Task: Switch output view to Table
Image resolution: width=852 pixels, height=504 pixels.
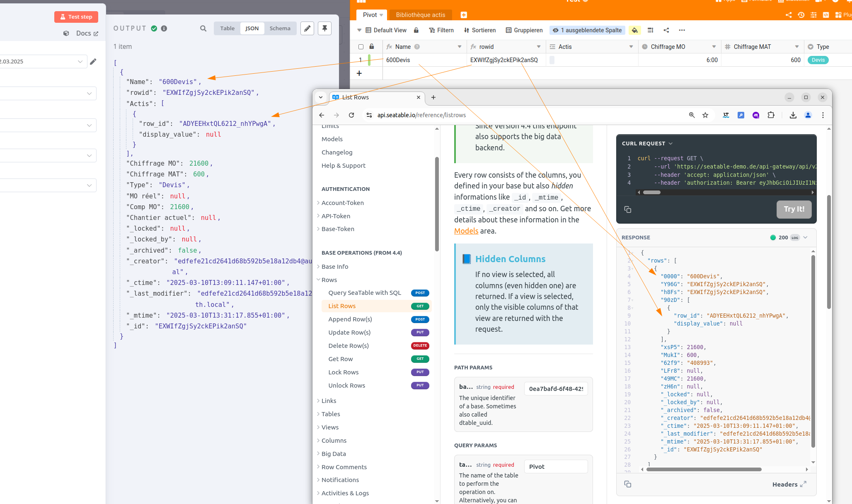Action: click(227, 28)
